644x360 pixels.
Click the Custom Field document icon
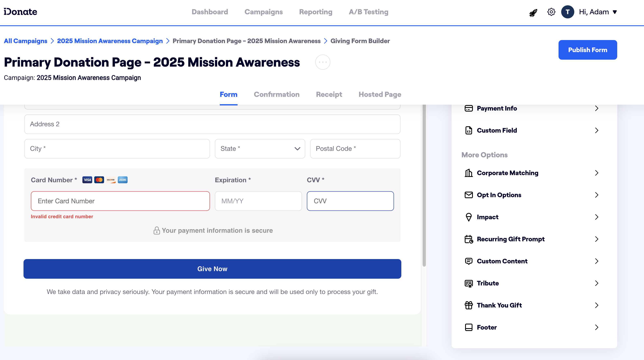click(469, 130)
